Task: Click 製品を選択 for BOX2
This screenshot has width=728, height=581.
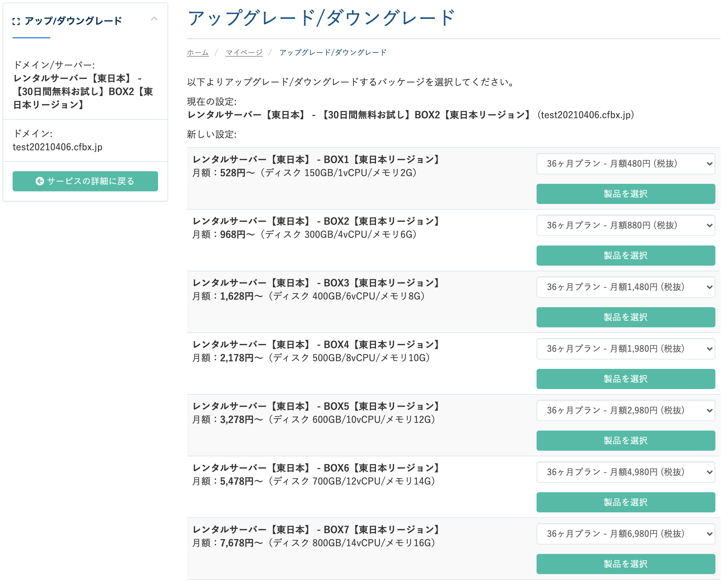Action: (625, 256)
